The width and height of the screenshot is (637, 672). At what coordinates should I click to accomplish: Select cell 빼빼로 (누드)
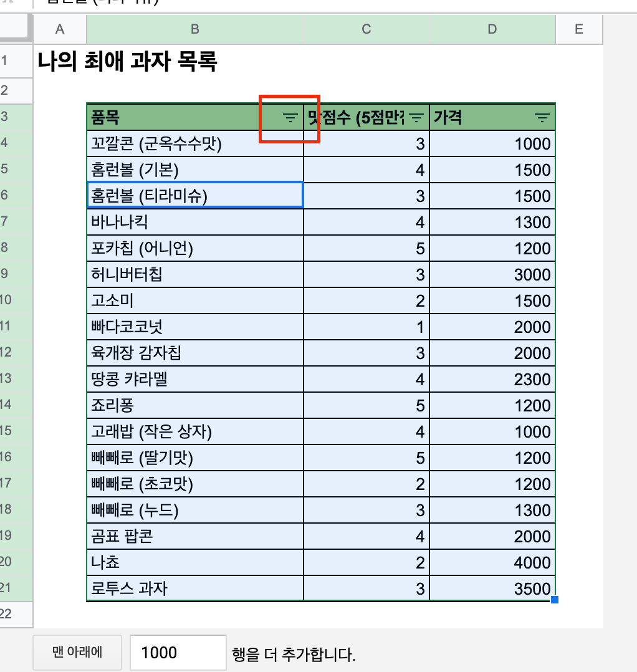pos(195,510)
